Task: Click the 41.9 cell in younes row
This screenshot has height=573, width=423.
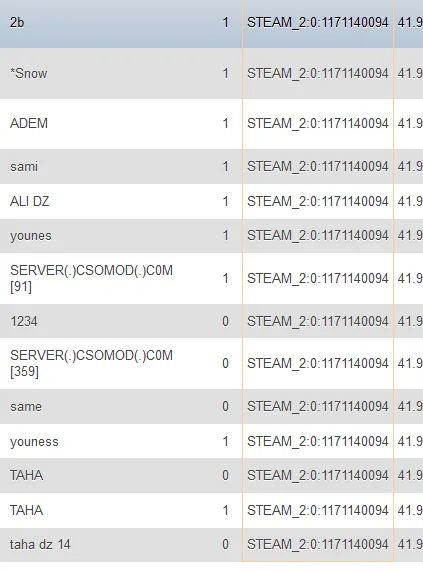Action: (x=410, y=236)
